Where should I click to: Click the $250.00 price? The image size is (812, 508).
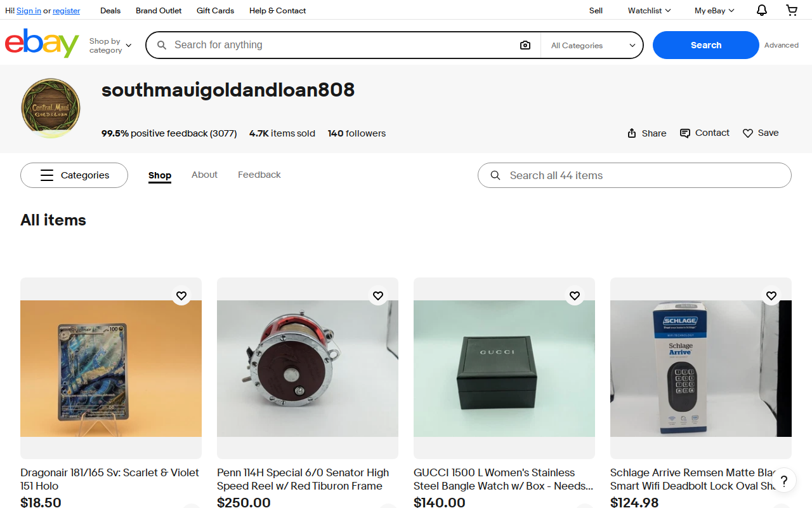[244, 502]
